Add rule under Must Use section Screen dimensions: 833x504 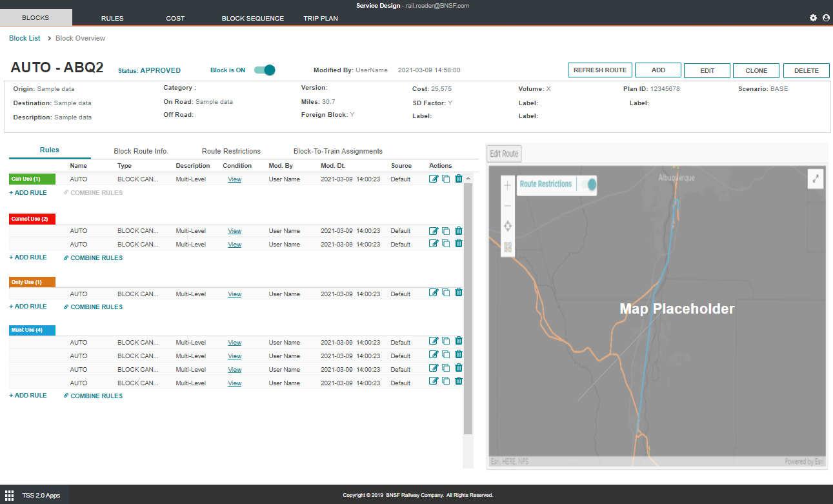coord(28,395)
